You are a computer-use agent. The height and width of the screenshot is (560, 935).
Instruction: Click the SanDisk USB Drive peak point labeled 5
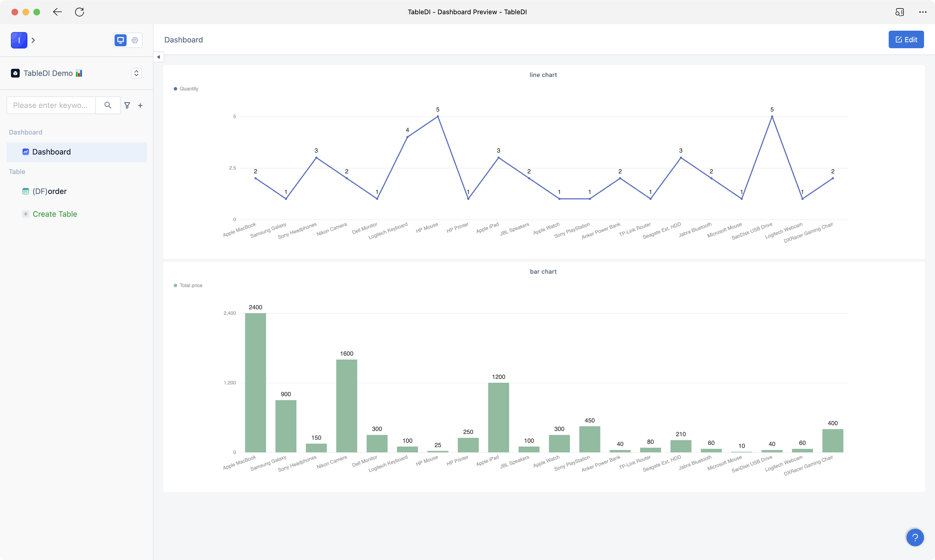772,117
